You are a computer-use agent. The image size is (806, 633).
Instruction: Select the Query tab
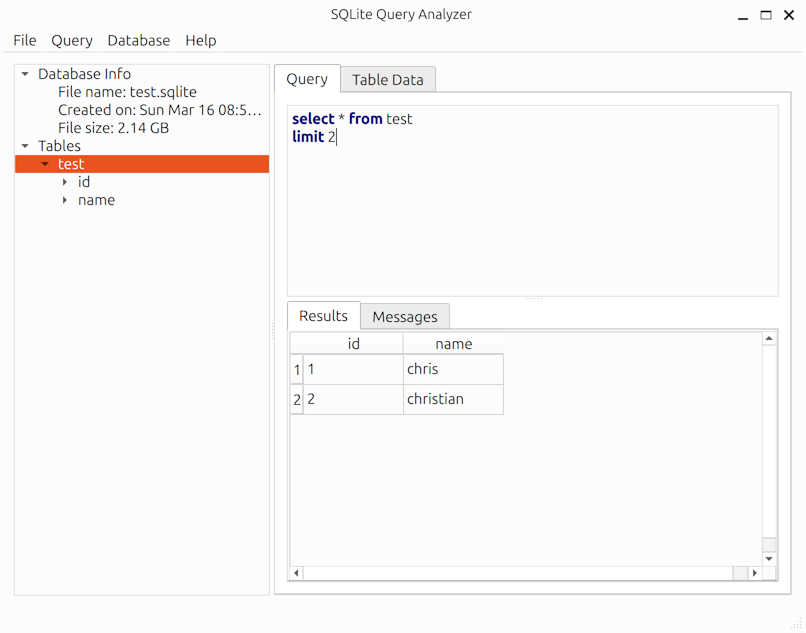[307, 79]
